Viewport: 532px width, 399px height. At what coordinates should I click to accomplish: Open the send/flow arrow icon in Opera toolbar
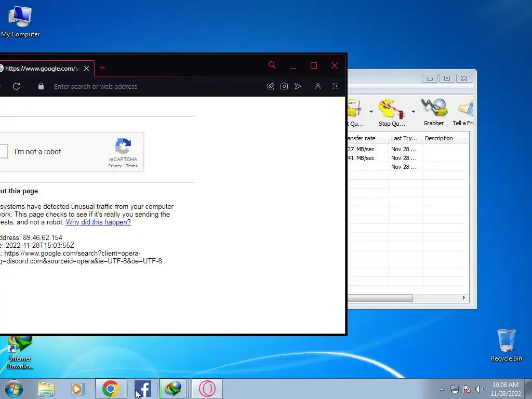[298, 86]
